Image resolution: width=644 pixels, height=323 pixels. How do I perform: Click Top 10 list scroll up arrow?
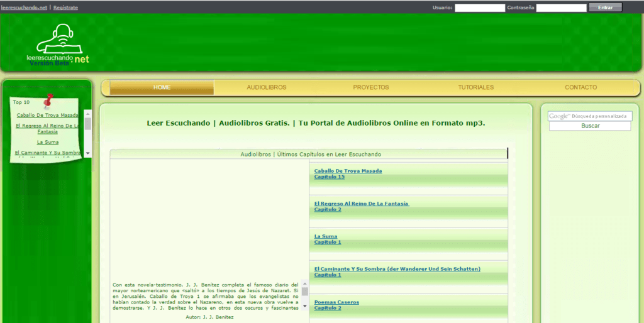tap(88, 114)
